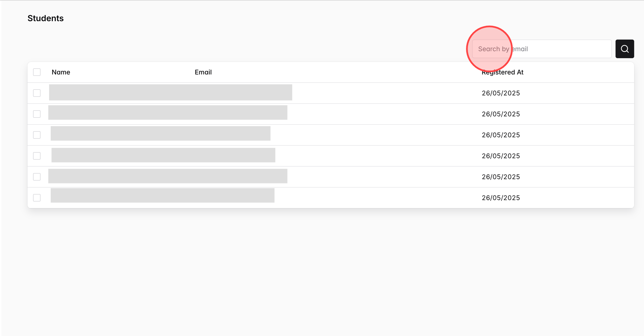
Task: Toggle the select-all checkbox in table header
Action: (37, 72)
